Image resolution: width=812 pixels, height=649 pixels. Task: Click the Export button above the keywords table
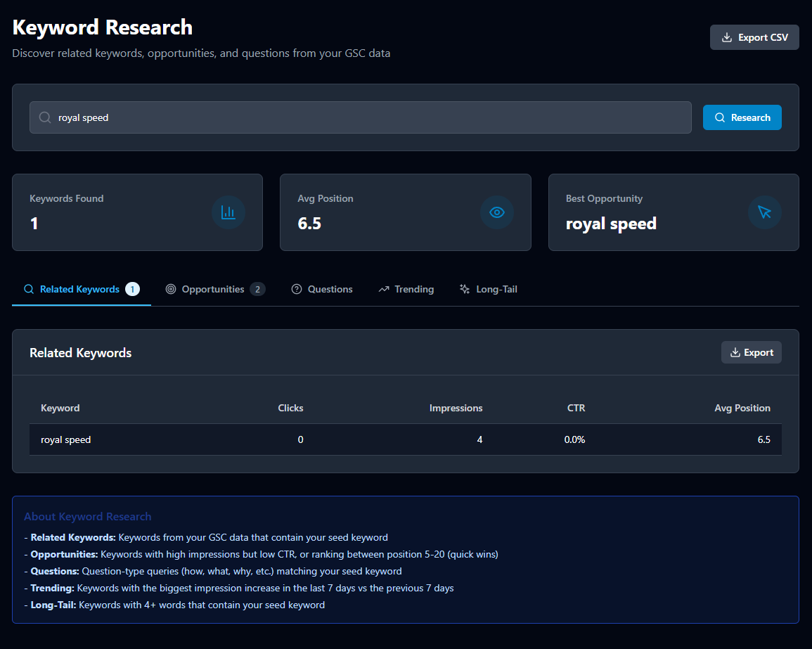pyautogui.click(x=751, y=352)
